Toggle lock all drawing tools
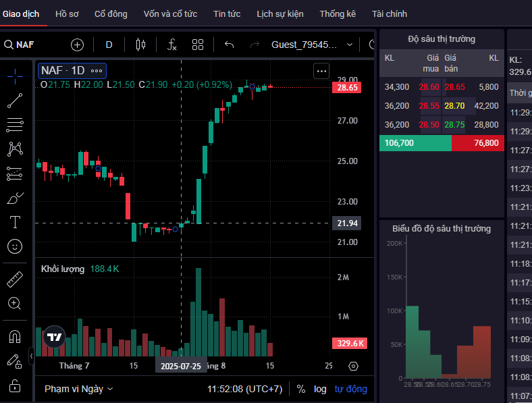 [x=15, y=385]
